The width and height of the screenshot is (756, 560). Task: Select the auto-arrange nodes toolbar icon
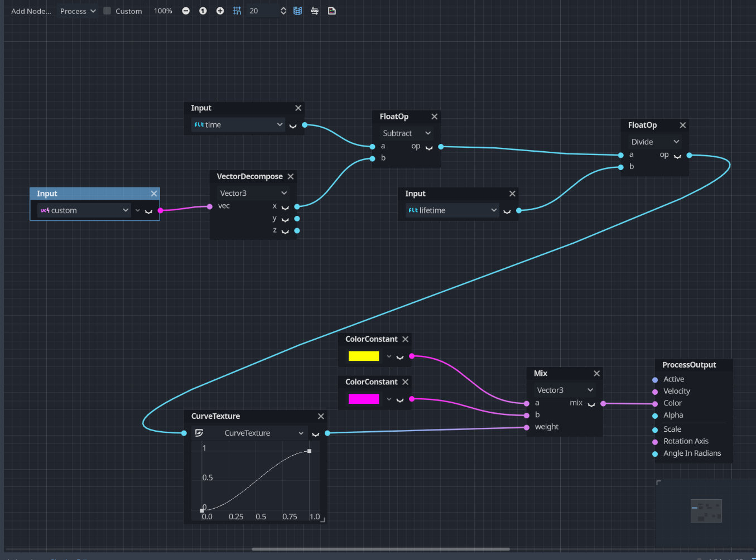(x=315, y=11)
